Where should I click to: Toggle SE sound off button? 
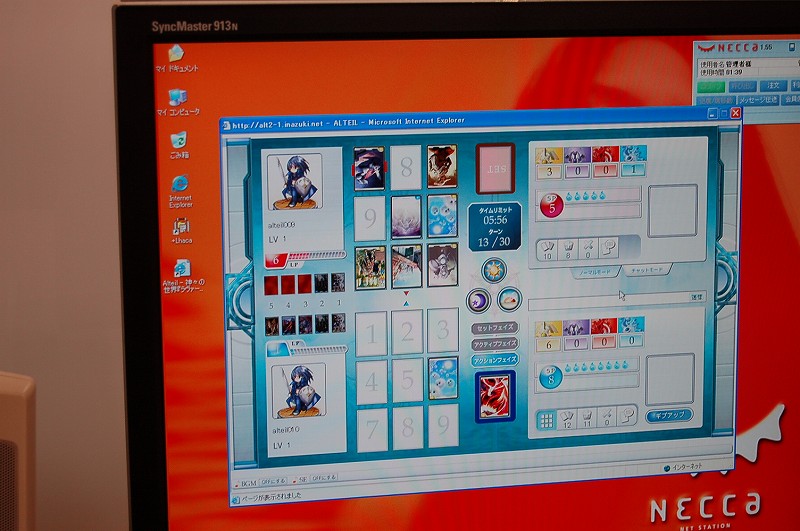pos(323,478)
